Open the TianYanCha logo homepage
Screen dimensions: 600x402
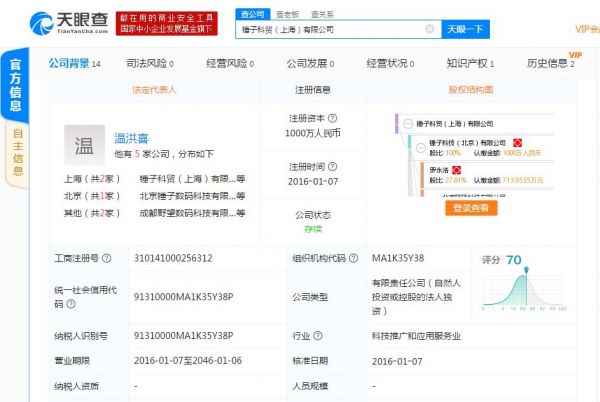[x=69, y=23]
